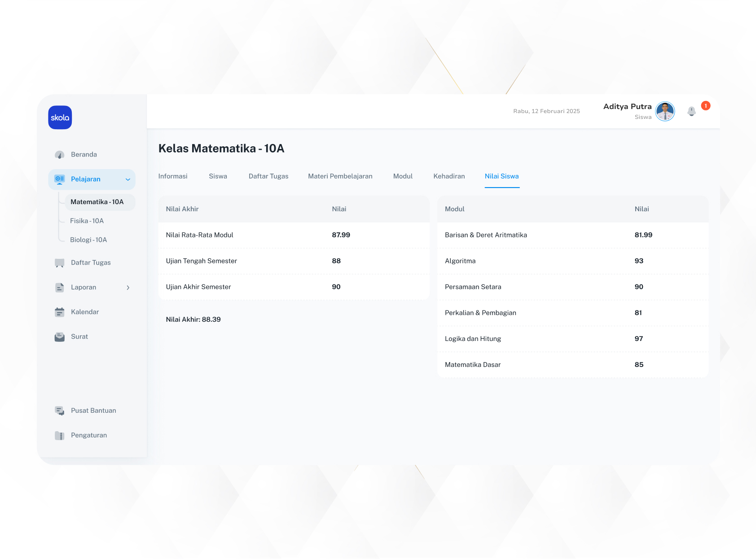This screenshot has height=559, width=756.
Task: Expand the Laporan submenu arrow
Action: point(128,288)
